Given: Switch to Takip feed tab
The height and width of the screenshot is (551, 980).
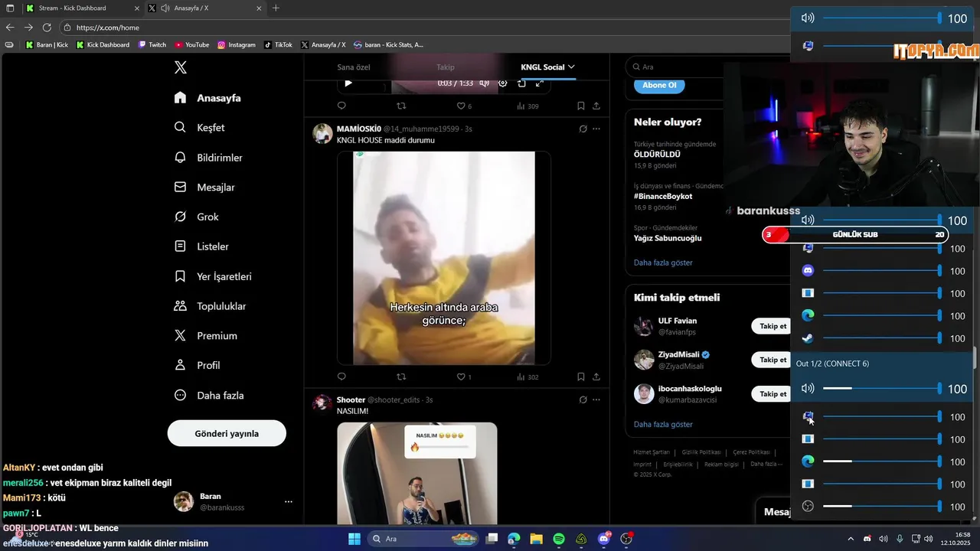Looking at the screenshot, I should coord(446,67).
